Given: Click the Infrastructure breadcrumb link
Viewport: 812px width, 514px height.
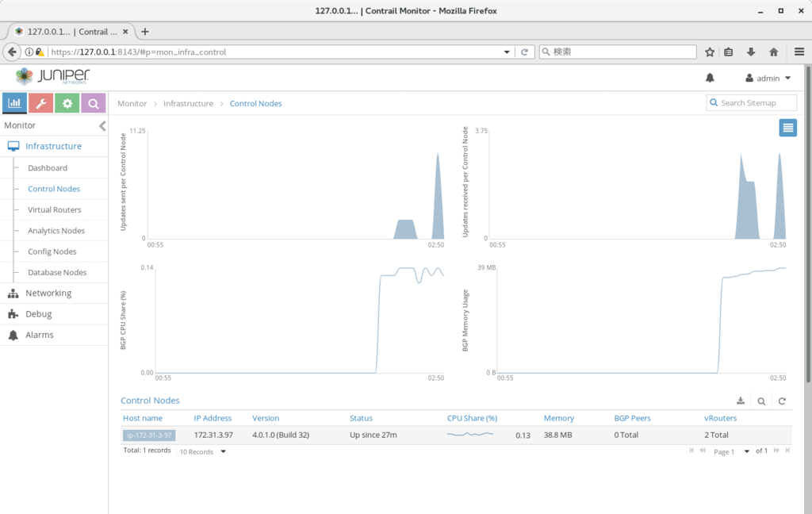Looking at the screenshot, I should (x=188, y=104).
